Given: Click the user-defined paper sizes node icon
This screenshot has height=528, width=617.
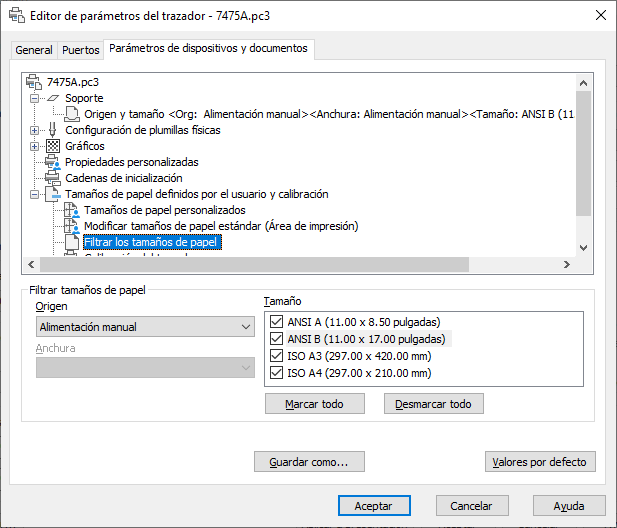Looking at the screenshot, I should pos(53,194).
